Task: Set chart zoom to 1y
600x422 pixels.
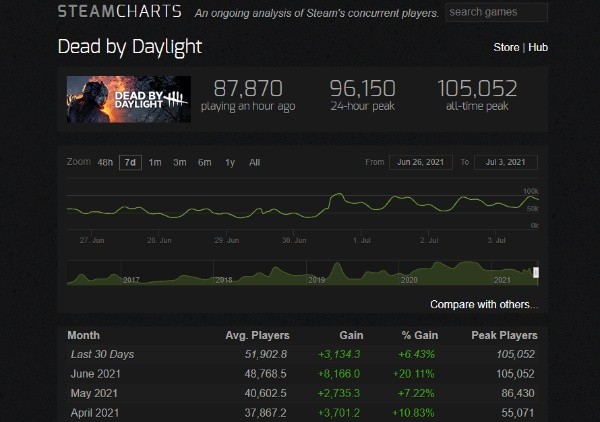Action: [230, 163]
